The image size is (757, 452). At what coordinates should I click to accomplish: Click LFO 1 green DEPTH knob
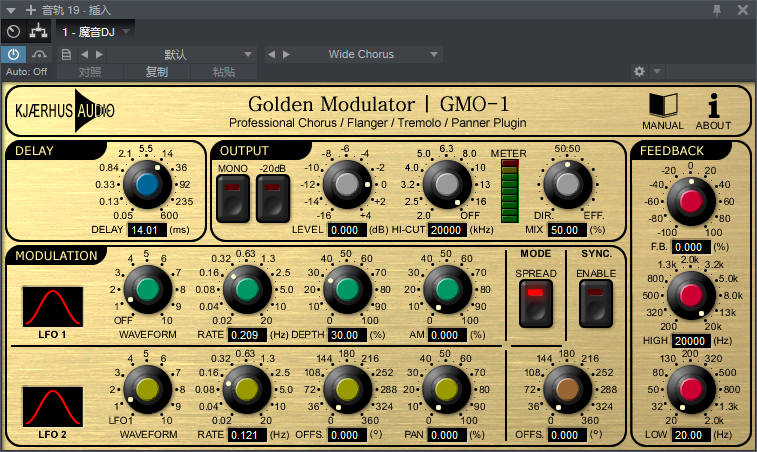(347, 289)
